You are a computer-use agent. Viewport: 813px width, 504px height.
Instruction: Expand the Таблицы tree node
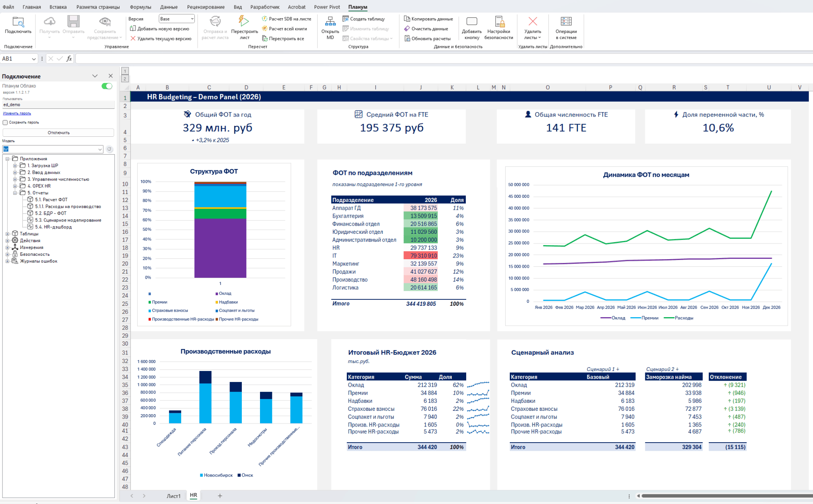tap(7, 234)
